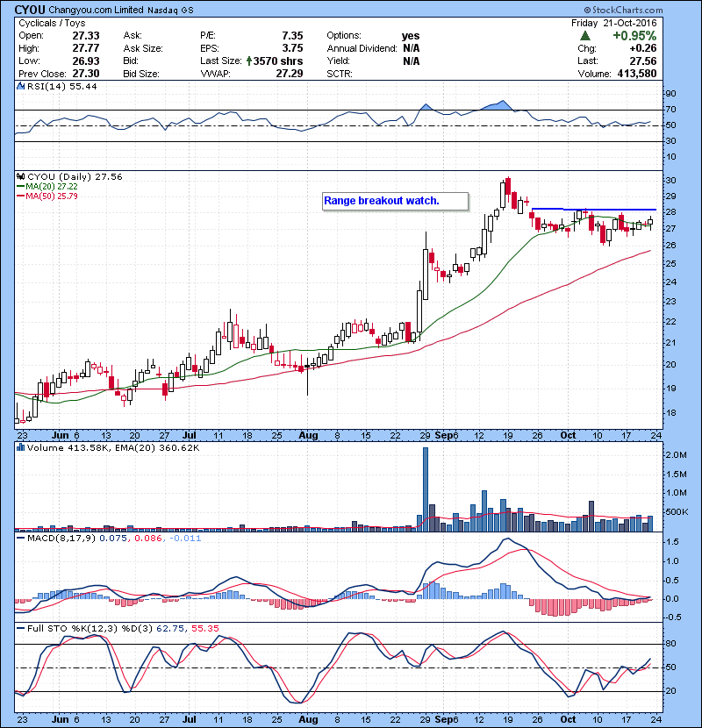This screenshot has width=702, height=728.
Task: Click the Cyclicals / Toys sector label
Action: 52,23
